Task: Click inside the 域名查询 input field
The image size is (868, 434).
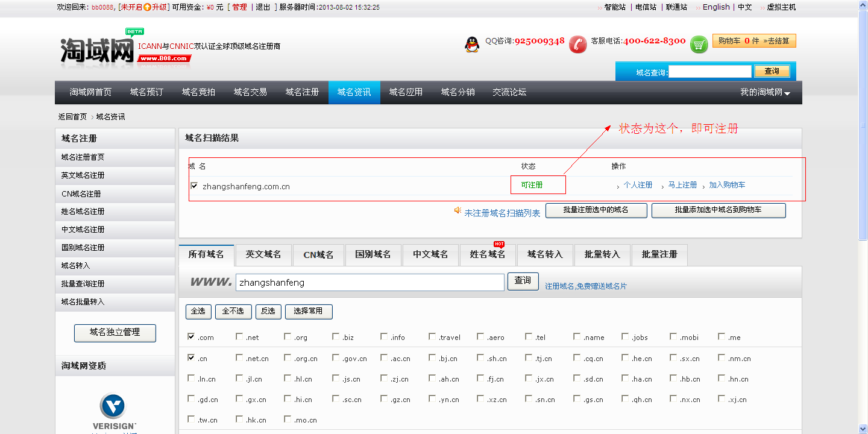Action: (709, 71)
